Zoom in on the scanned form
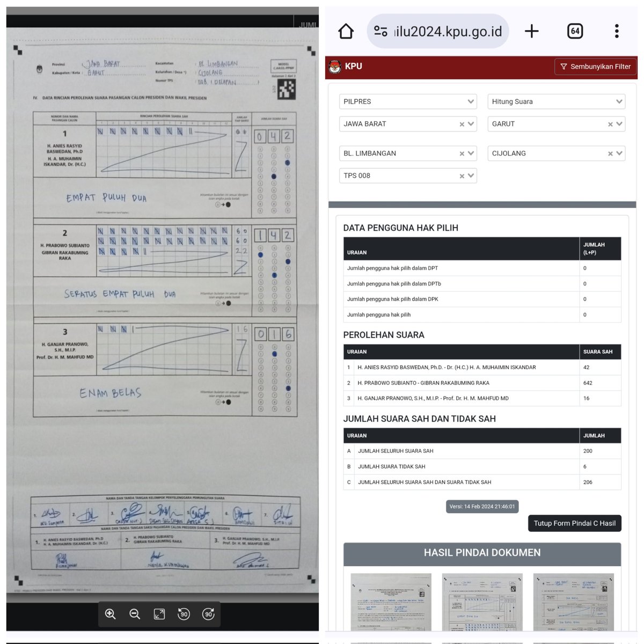The width and height of the screenshot is (644, 644). [x=111, y=614]
